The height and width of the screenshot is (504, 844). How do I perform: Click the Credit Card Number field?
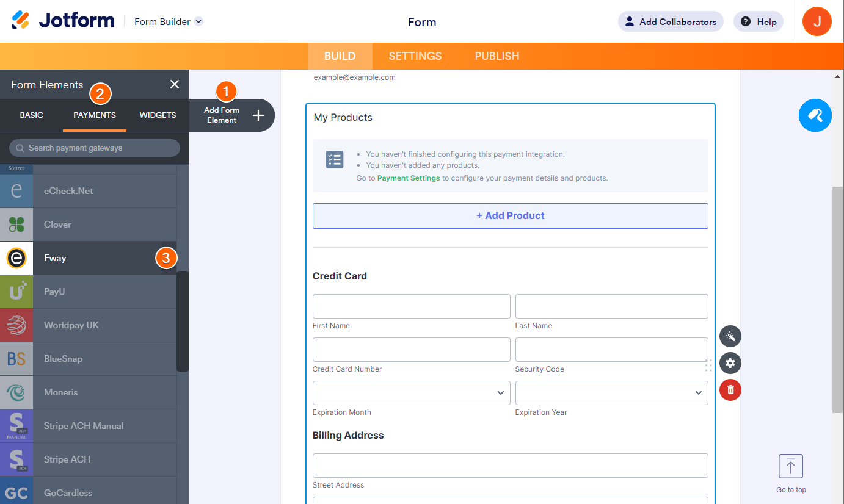click(x=412, y=350)
